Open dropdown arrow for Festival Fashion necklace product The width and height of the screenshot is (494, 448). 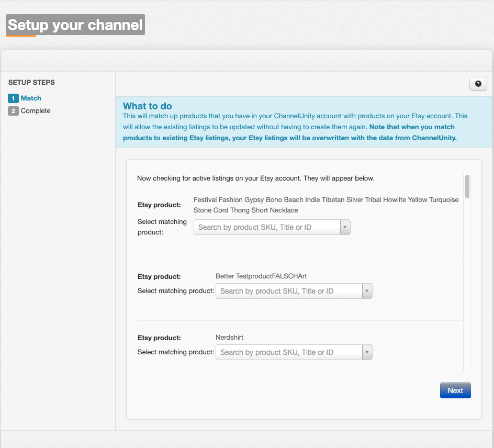pos(345,227)
